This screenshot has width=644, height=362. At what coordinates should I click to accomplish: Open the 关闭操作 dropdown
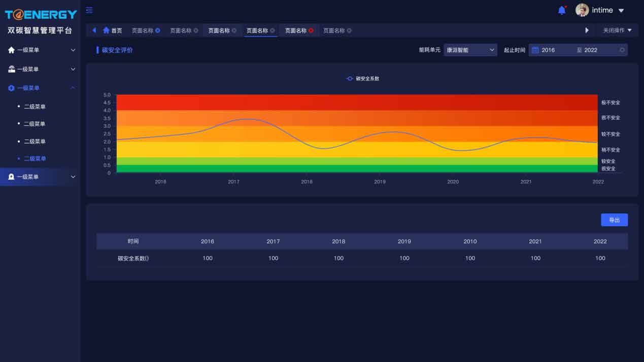pyautogui.click(x=617, y=30)
